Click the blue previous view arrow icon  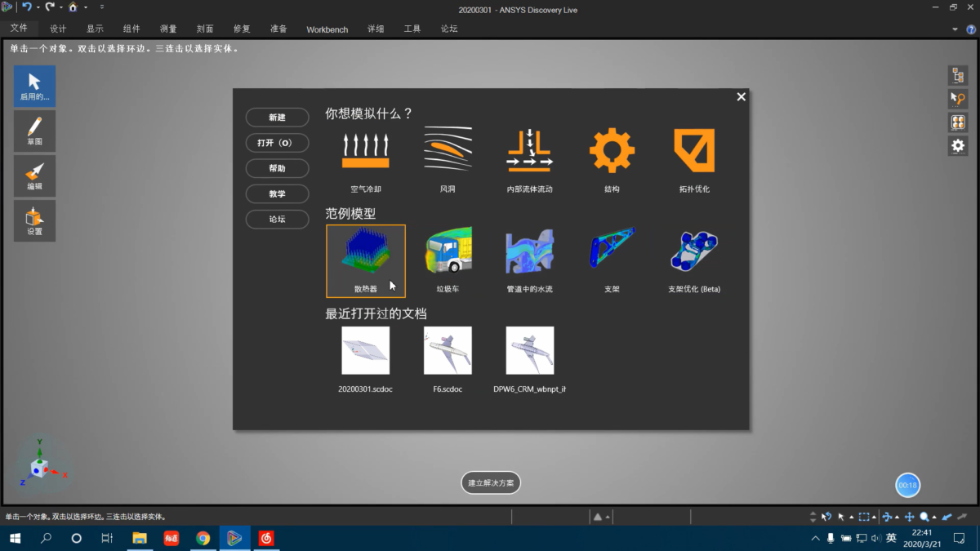point(947,517)
